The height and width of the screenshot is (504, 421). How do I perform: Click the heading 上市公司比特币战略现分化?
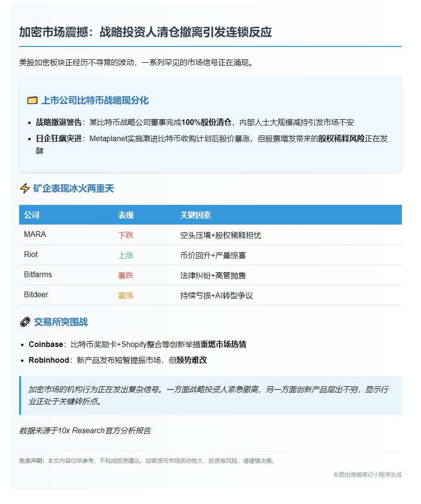click(x=95, y=101)
